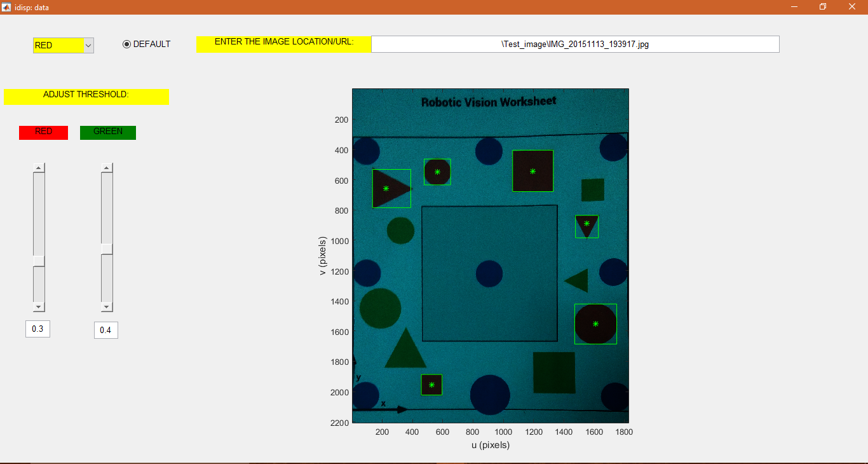Screen dimensions: 868x464
Task: Restore down the idisp window
Action: pos(823,6)
